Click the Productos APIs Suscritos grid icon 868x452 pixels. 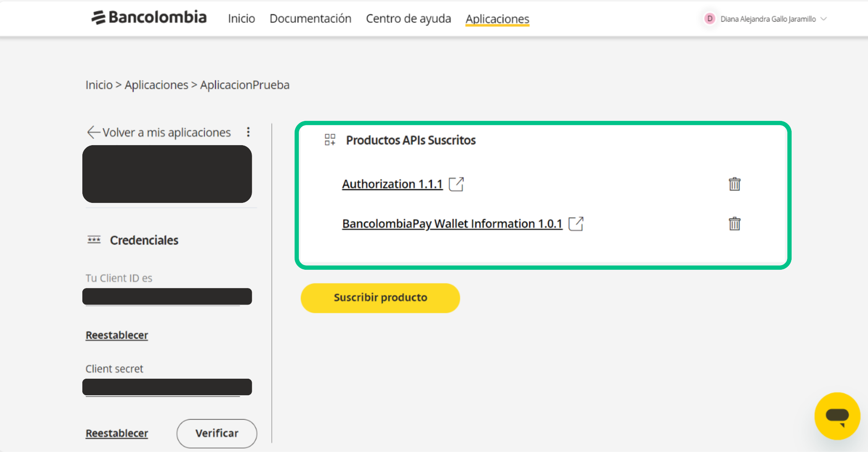click(x=330, y=140)
